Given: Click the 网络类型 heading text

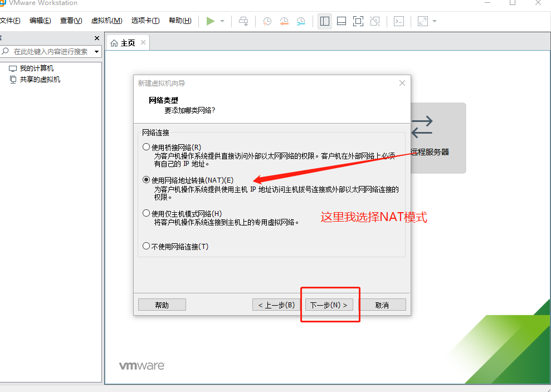Looking at the screenshot, I should [163, 100].
